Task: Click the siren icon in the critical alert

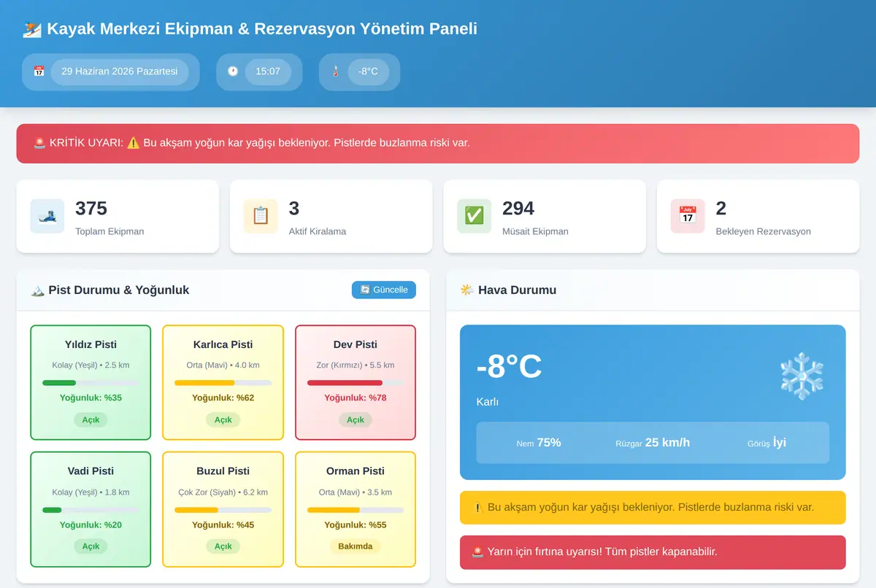Action: click(39, 143)
